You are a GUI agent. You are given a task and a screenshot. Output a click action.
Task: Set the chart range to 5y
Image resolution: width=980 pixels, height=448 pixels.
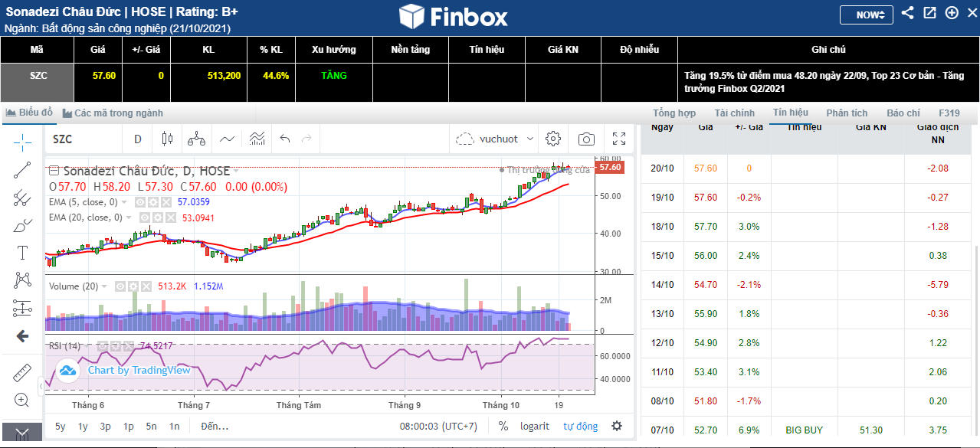61,426
